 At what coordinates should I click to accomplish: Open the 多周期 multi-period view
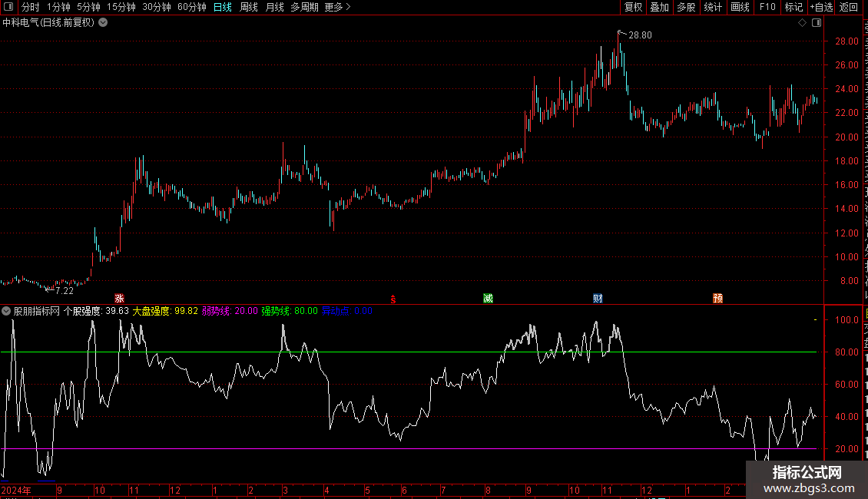point(304,7)
